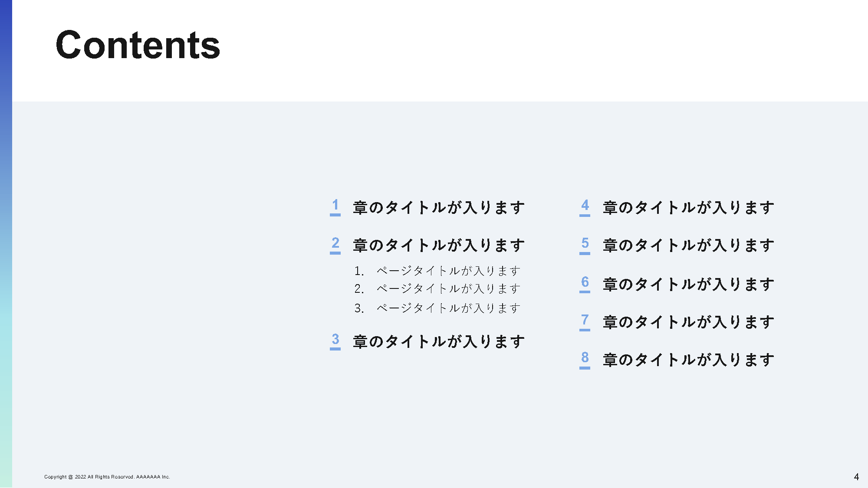The width and height of the screenshot is (868, 488).
Task: Select the blue underlined chapter number 2
Action: (335, 244)
